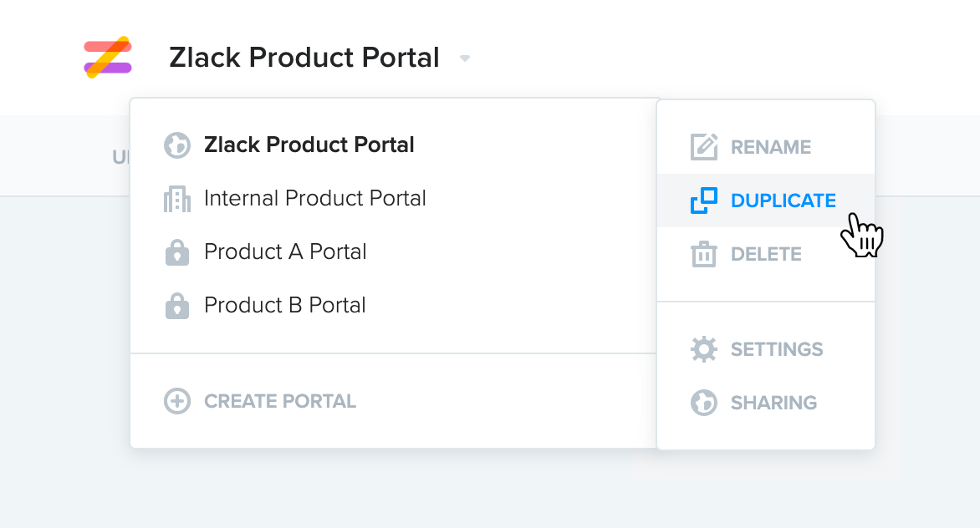The width and height of the screenshot is (980, 528).
Task: Click the overlapping squares Duplicate icon
Action: [x=704, y=201]
